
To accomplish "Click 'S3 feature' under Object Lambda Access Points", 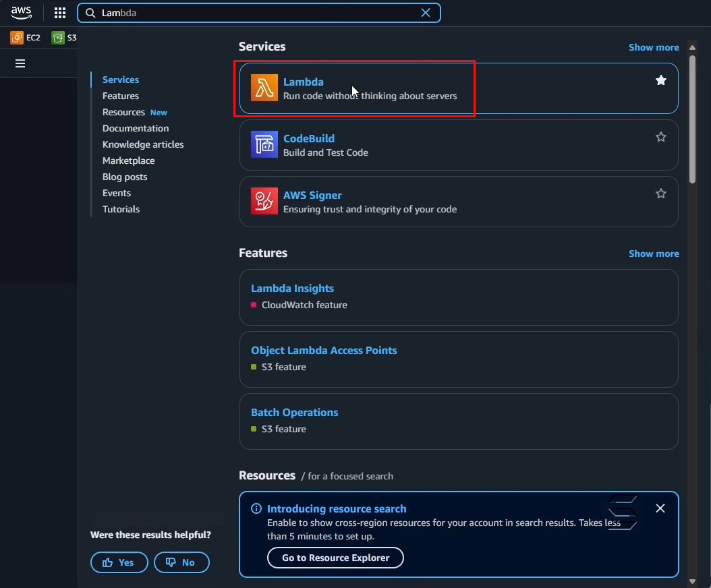I will [x=284, y=367].
